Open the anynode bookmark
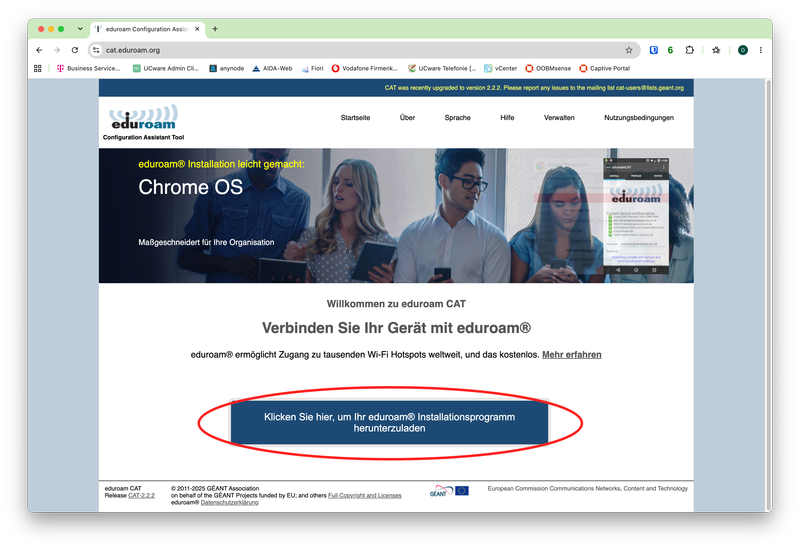Screen dimensions: 800x549 pos(227,68)
